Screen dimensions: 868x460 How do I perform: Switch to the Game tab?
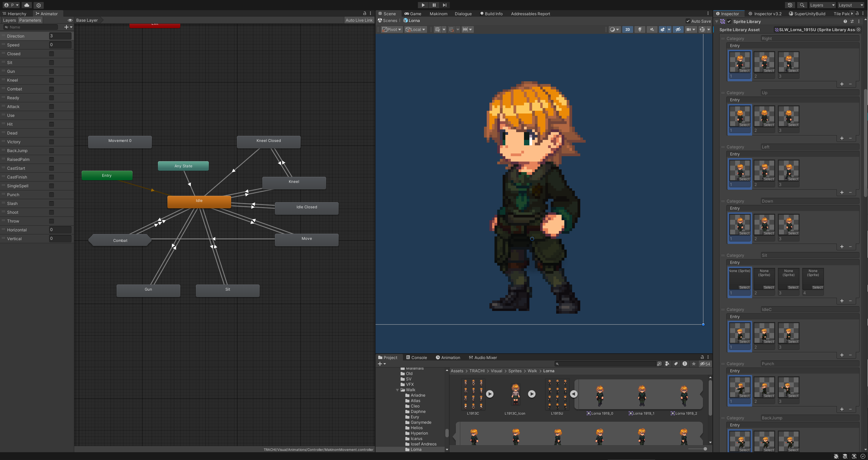412,14
